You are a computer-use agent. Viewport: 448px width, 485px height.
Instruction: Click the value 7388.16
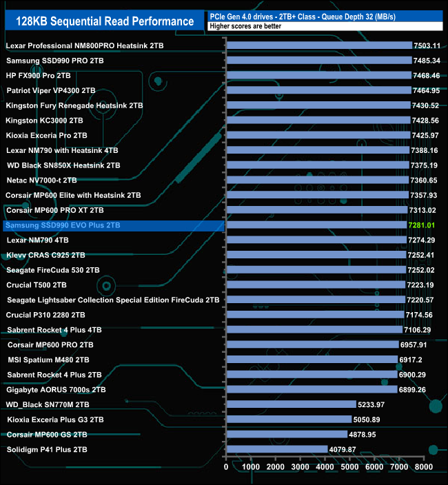(425, 150)
